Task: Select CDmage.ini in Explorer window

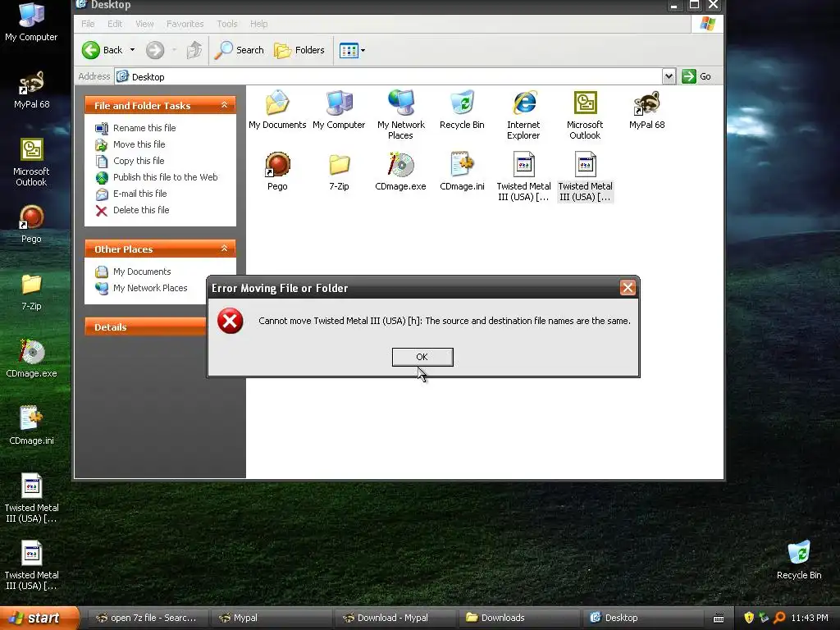Action: point(462,171)
